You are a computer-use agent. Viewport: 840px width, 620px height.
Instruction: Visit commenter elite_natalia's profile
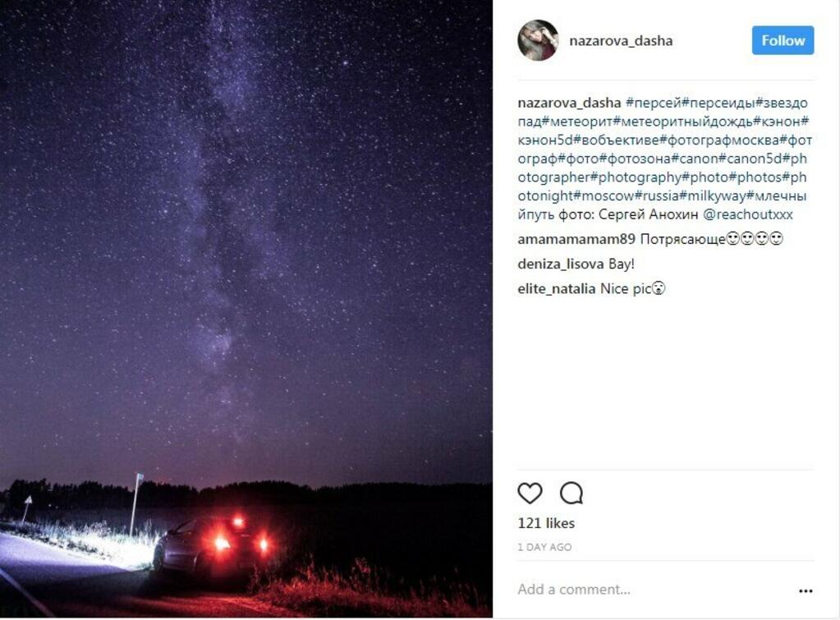556,288
